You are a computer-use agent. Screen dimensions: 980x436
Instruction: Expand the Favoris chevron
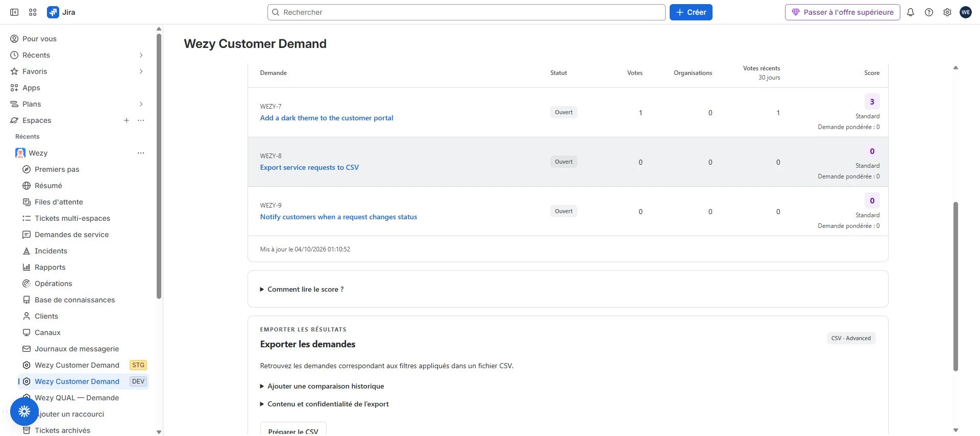[141, 71]
